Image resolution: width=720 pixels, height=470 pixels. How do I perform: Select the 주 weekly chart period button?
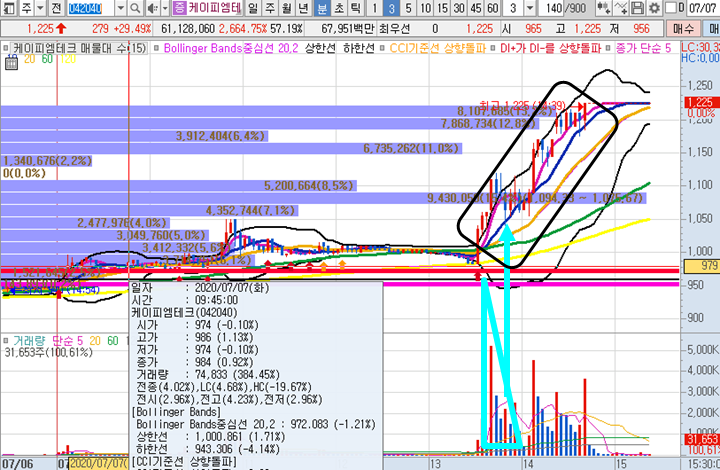tap(270, 8)
